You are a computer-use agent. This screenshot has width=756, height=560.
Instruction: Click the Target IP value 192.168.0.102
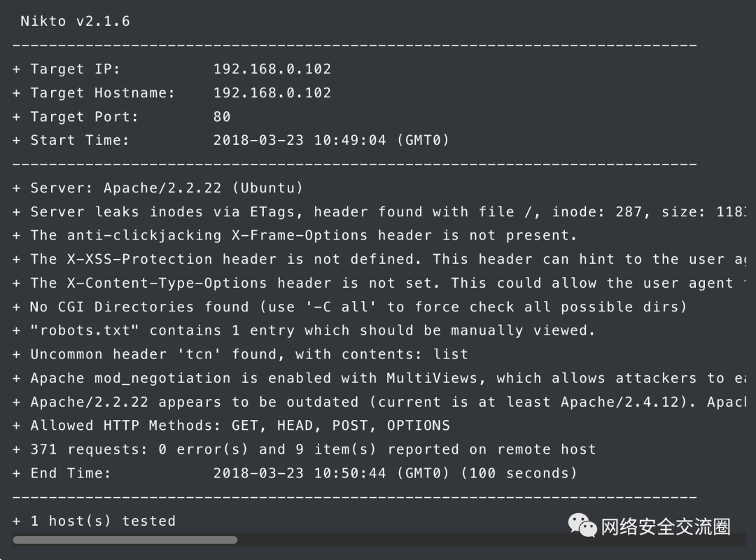pyautogui.click(x=272, y=69)
